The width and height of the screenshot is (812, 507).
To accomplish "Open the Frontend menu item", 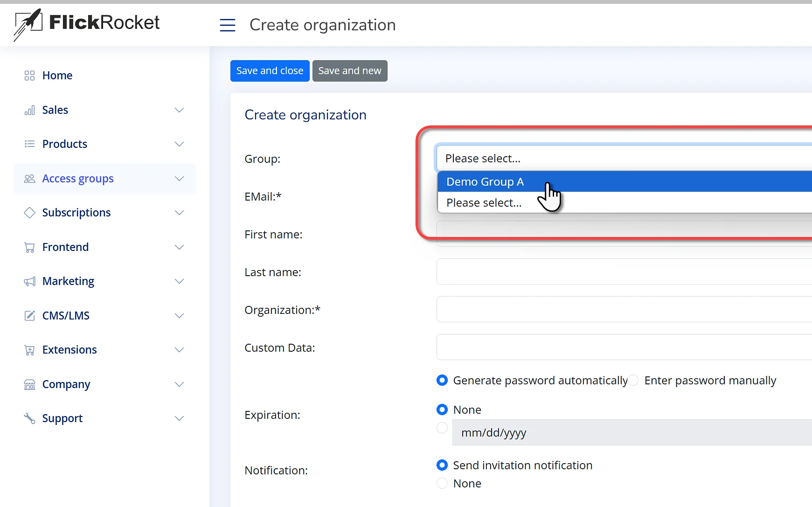I will pos(65,247).
